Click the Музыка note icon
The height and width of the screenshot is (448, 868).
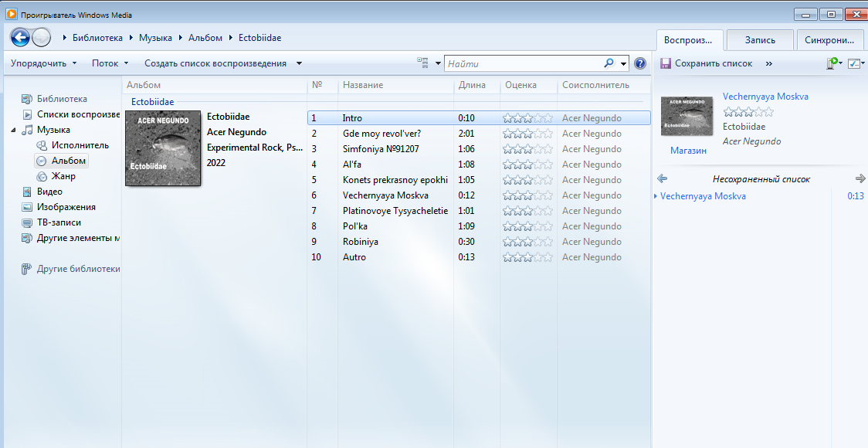coord(27,130)
